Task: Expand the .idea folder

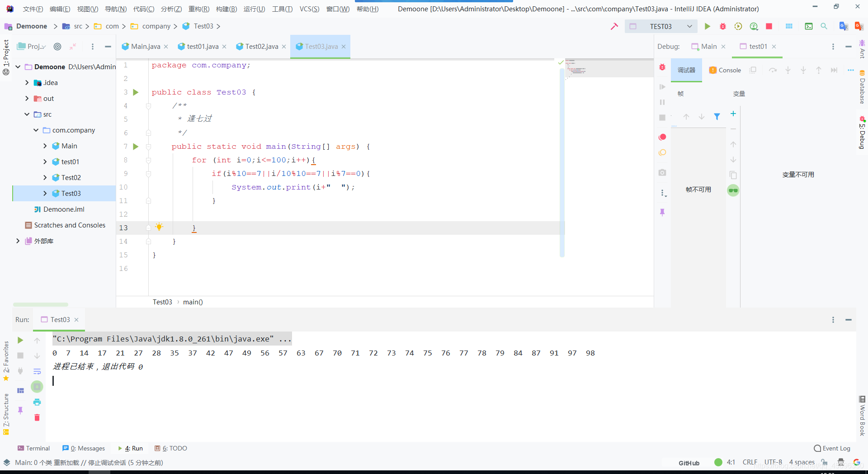Action: click(x=27, y=82)
